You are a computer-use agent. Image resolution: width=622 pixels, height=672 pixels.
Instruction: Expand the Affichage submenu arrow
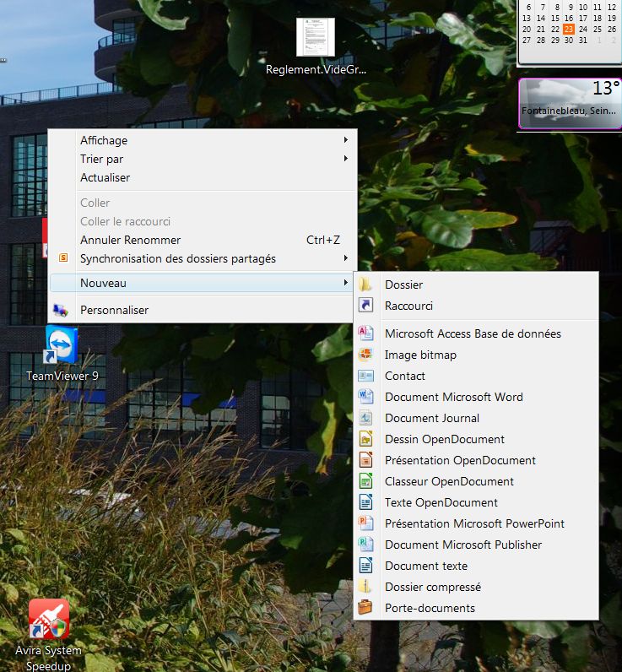[x=345, y=140]
